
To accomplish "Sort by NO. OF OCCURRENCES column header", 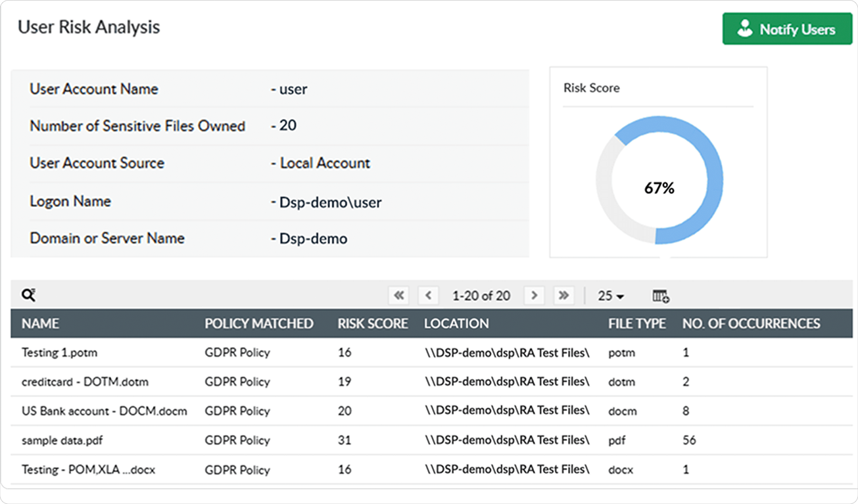I will pos(751,323).
